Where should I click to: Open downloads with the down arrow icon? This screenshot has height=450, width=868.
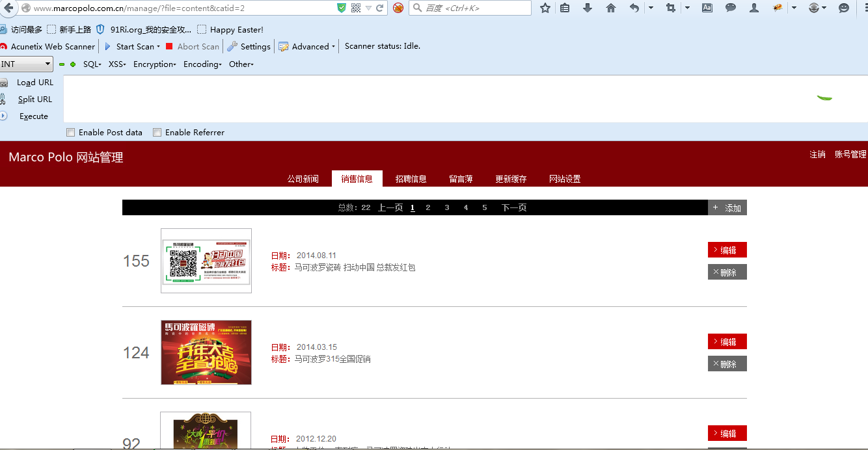coord(588,8)
